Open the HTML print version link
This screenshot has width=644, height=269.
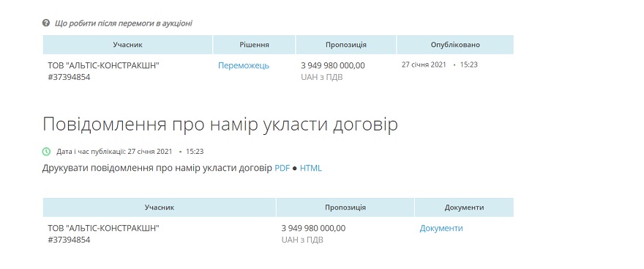coord(311,169)
